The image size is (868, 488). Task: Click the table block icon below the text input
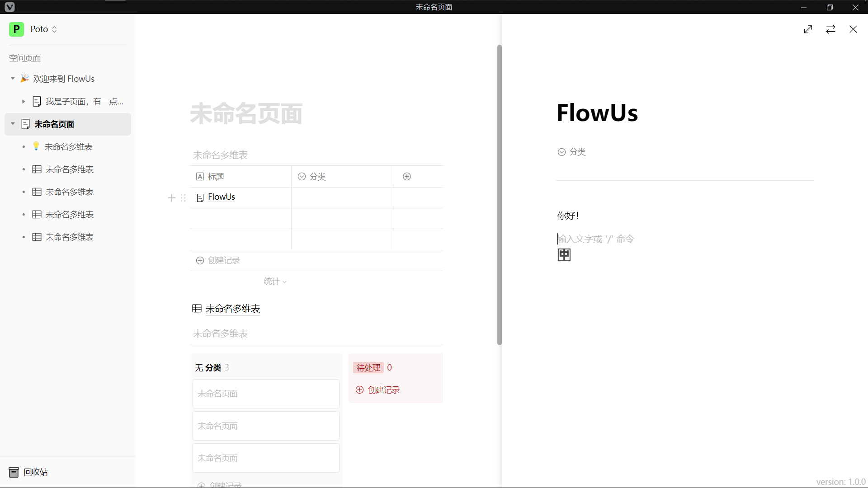[564, 255]
